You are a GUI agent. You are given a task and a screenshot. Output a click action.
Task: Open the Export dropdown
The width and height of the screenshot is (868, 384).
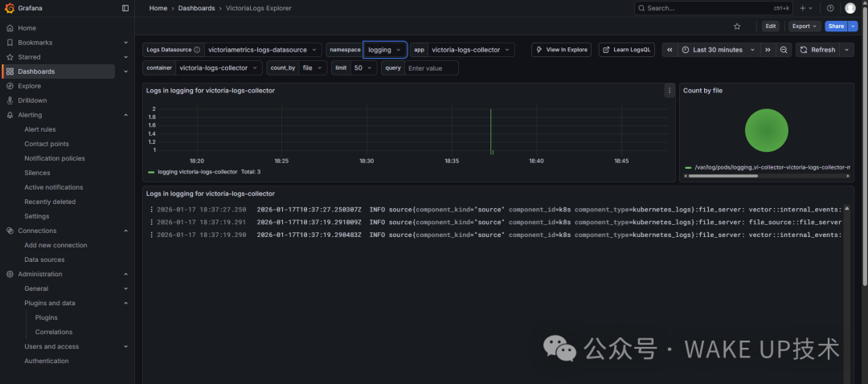(805, 26)
